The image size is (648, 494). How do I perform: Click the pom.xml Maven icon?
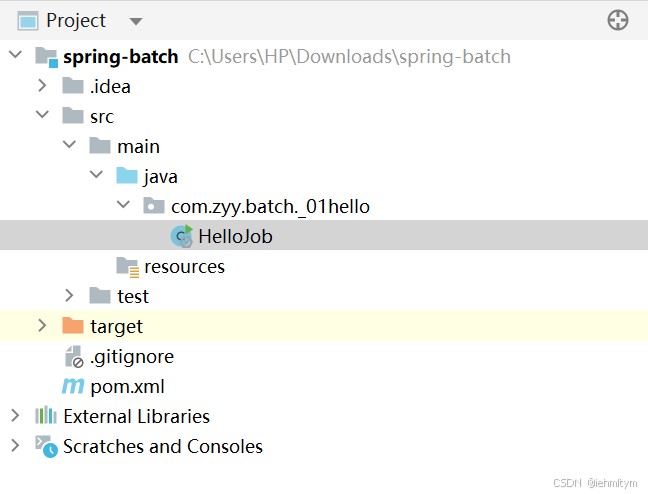coord(73,386)
